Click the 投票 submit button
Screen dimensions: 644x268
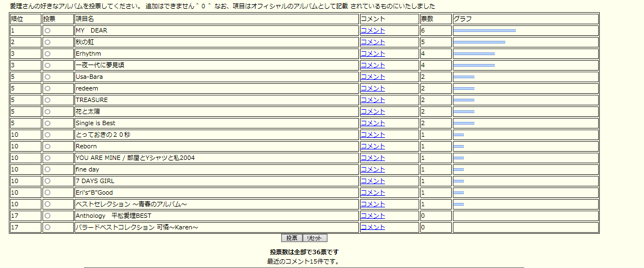tap(292, 238)
